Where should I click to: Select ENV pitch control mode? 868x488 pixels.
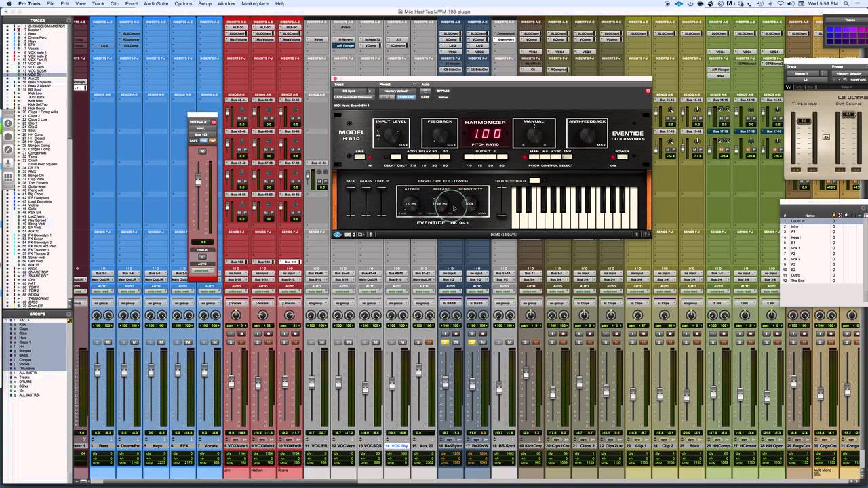[567, 157]
